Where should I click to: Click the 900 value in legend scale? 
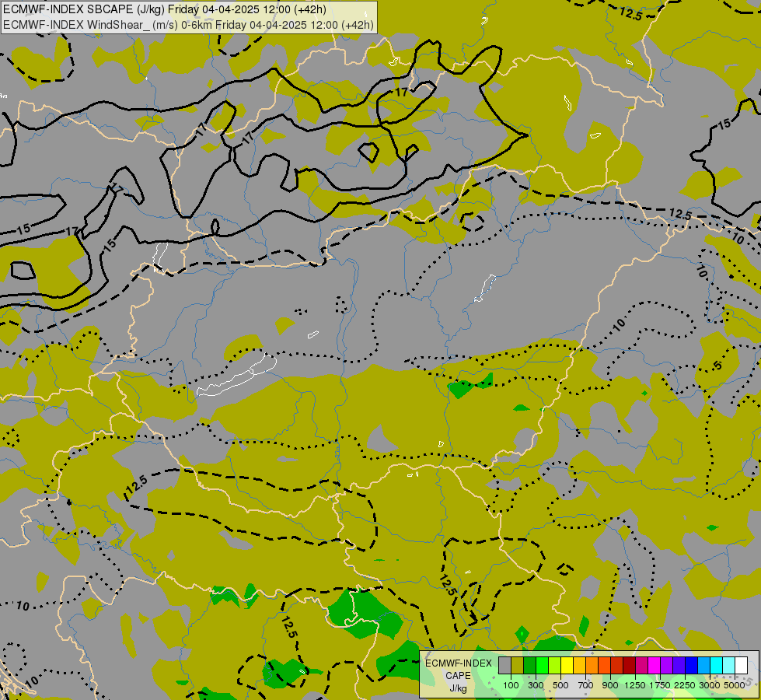[x=610, y=685]
